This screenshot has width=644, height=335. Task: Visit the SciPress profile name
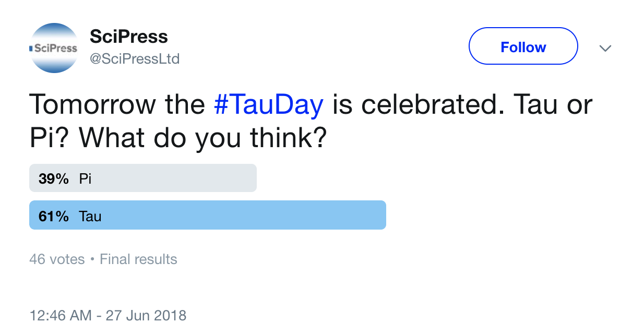coord(129,37)
